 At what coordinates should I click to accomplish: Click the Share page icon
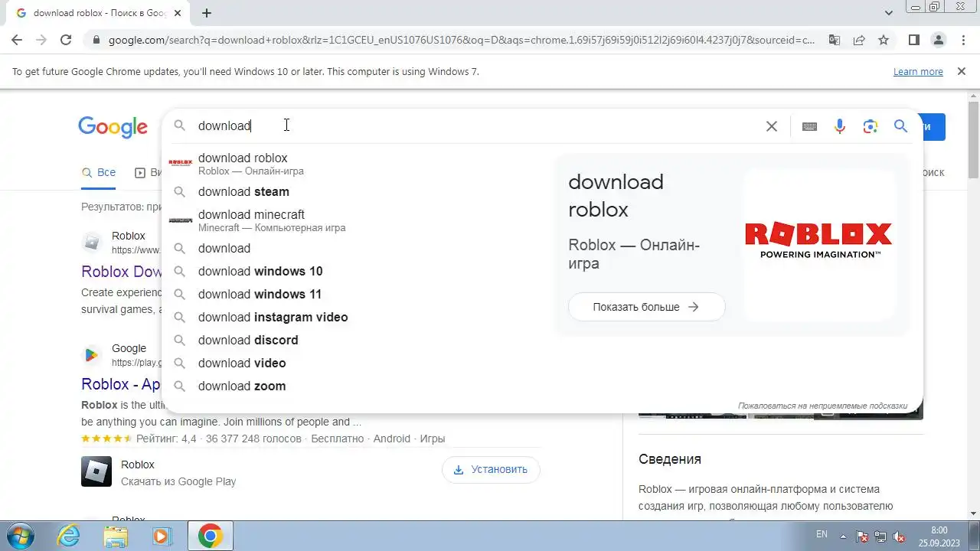pos(859,40)
